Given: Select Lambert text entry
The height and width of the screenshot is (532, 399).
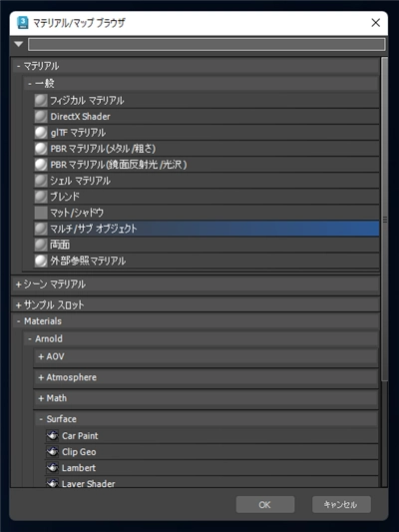Looking at the screenshot, I should 79,468.
